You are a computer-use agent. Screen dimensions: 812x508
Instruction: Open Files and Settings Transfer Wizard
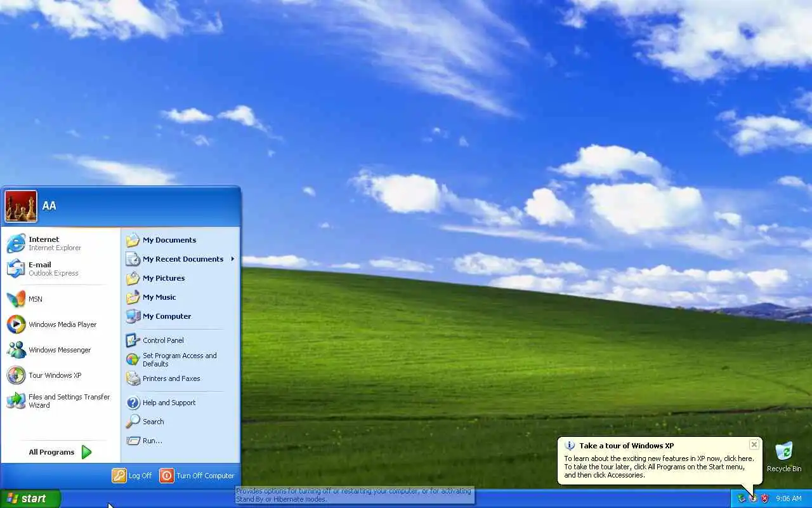tap(61, 401)
